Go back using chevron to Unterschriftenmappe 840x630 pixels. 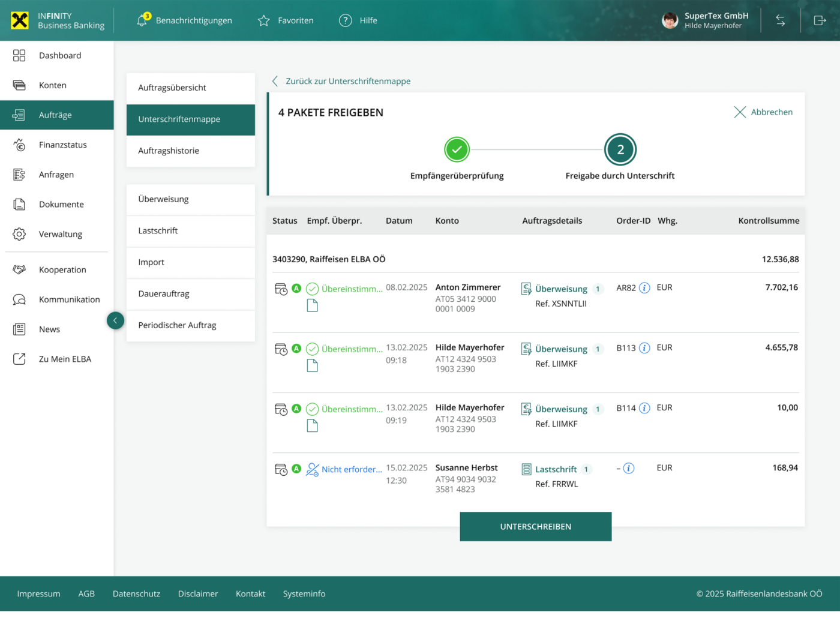coord(275,81)
